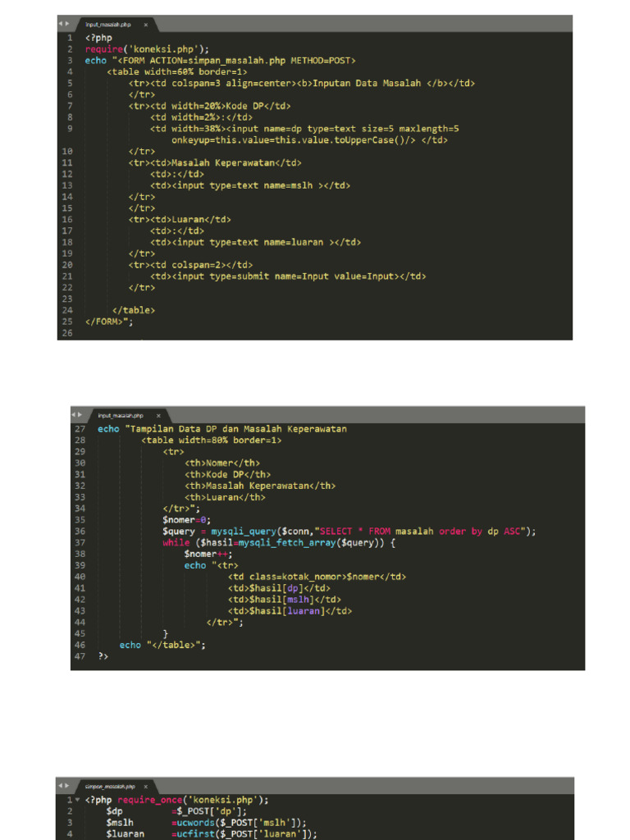Click the <table width=60% border=1> line

click(177, 72)
